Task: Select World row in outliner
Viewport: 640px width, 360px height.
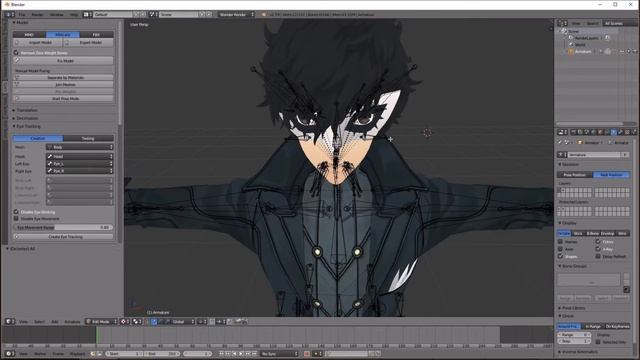Action: (x=580, y=45)
